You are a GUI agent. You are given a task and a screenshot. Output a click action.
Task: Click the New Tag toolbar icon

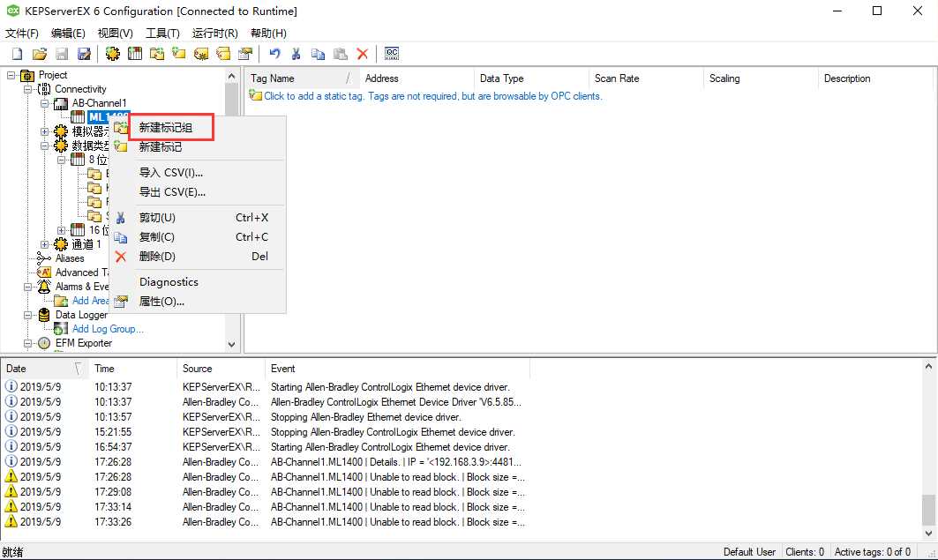pos(179,54)
